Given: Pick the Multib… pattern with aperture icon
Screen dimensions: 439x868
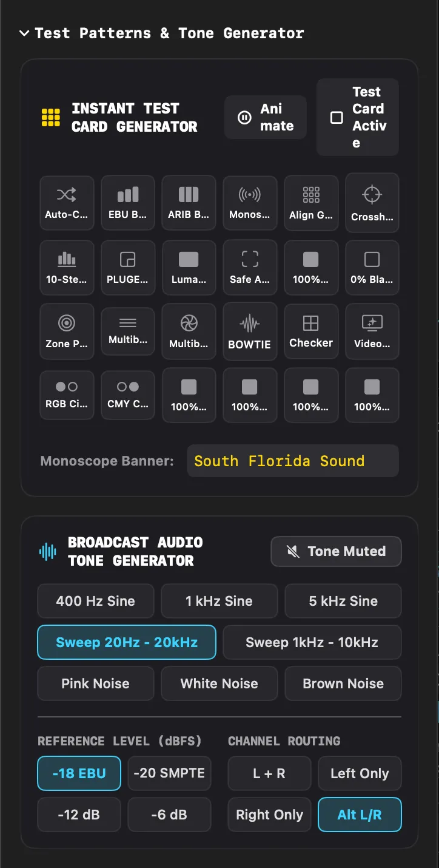Looking at the screenshot, I should tap(189, 331).
